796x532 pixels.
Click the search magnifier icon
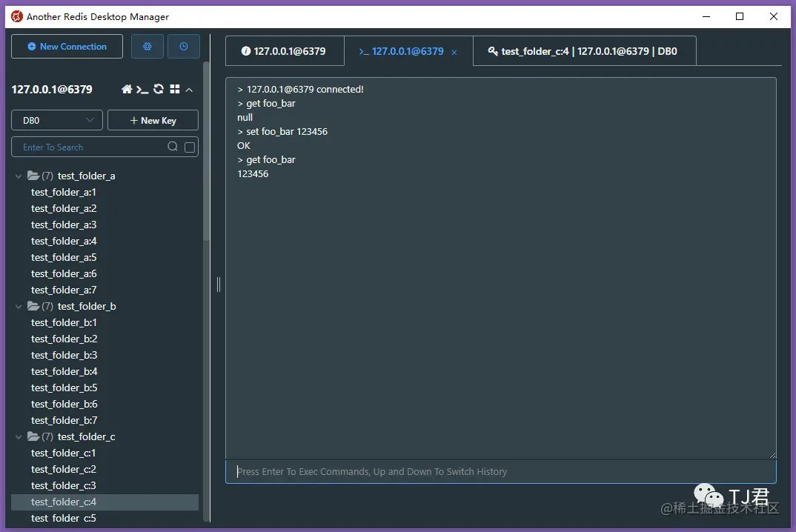click(x=173, y=147)
